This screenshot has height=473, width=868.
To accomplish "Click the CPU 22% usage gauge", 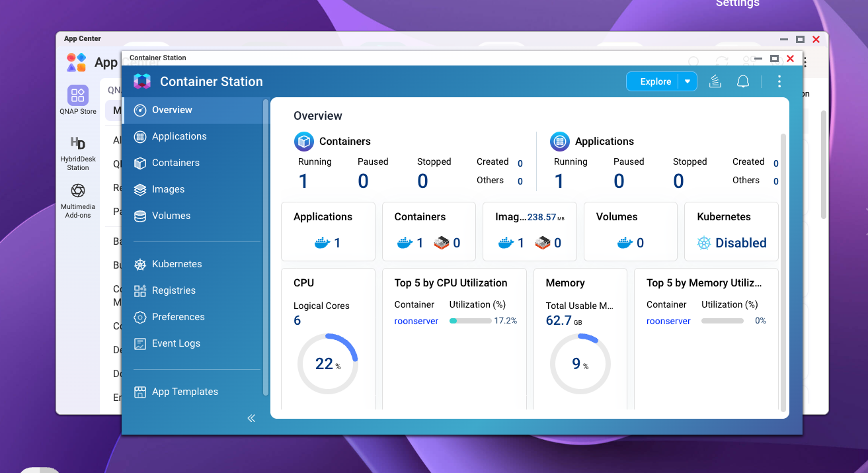I will [328, 364].
